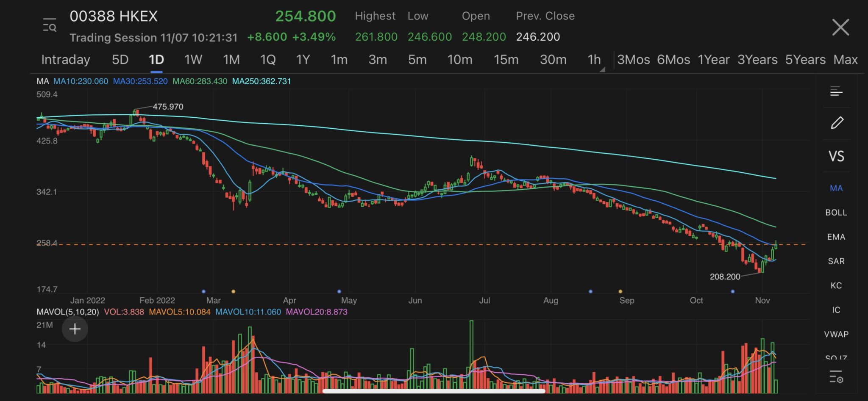Turn on the SAR indicator
The height and width of the screenshot is (401, 868).
[x=836, y=261]
